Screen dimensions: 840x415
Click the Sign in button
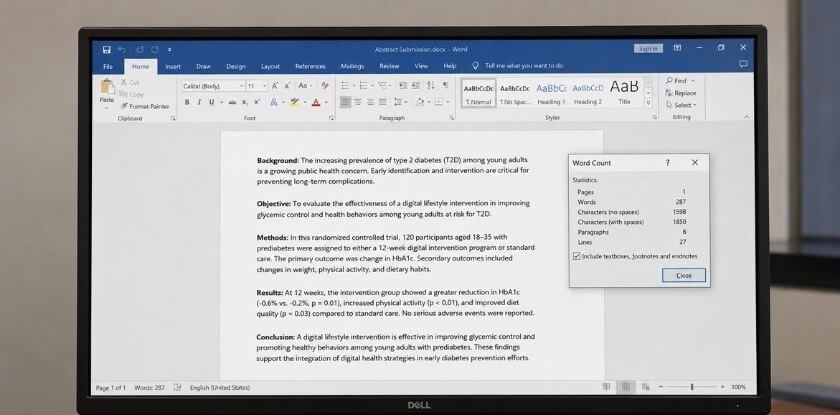point(648,48)
